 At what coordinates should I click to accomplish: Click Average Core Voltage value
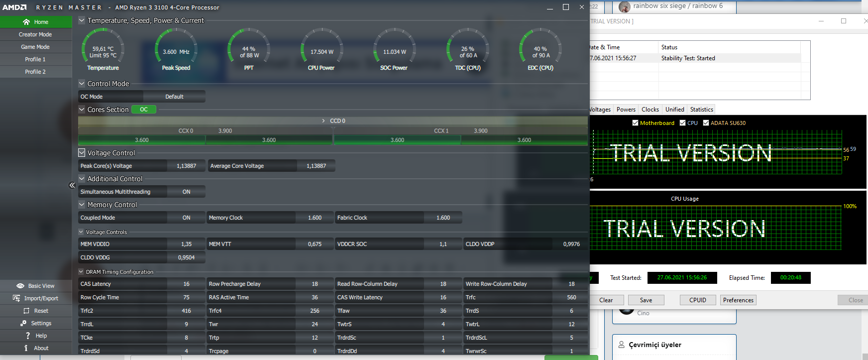[x=316, y=166]
